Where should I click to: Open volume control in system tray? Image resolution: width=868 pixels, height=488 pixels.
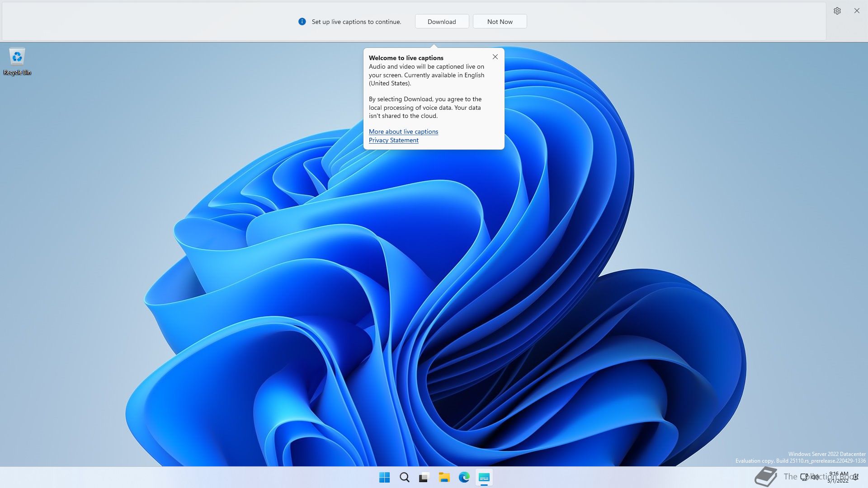coord(815,477)
